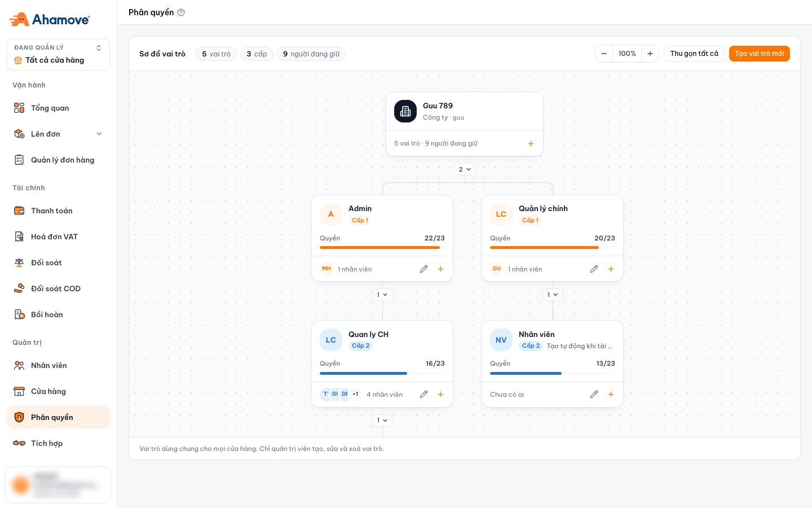Open the store selector Tất cả cửa hàng
The height and width of the screenshot is (508, 812).
pyautogui.click(x=58, y=54)
